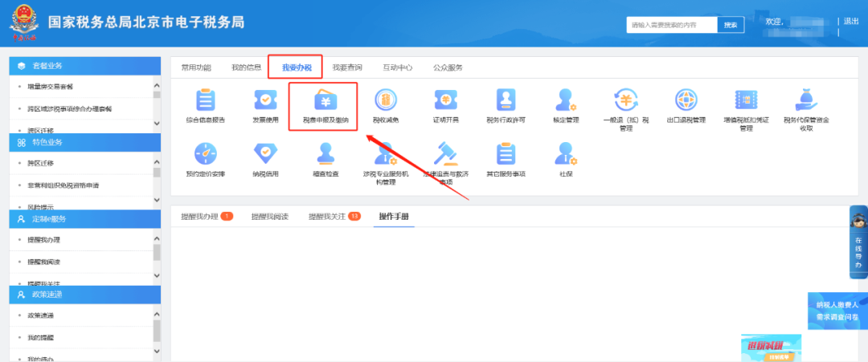Image resolution: width=868 pixels, height=362 pixels.
Task: Click the 搜索 button
Action: [x=731, y=25]
